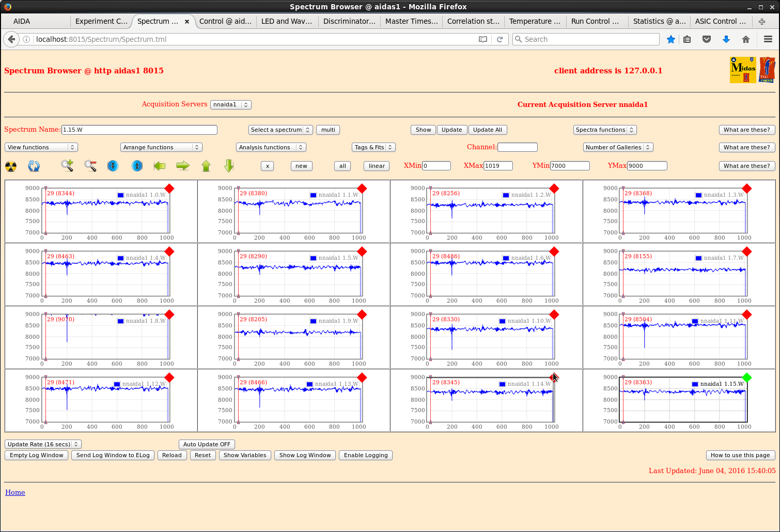Click the radiation hazard icon

(11, 166)
